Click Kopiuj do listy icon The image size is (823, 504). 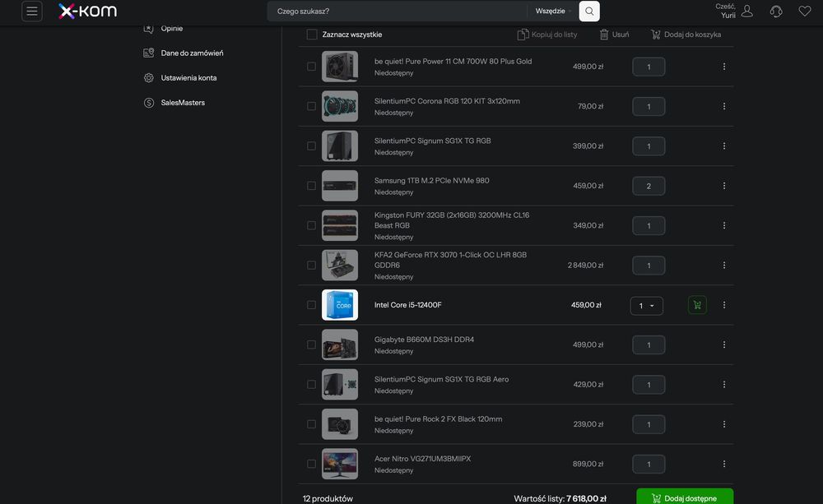[x=523, y=35]
